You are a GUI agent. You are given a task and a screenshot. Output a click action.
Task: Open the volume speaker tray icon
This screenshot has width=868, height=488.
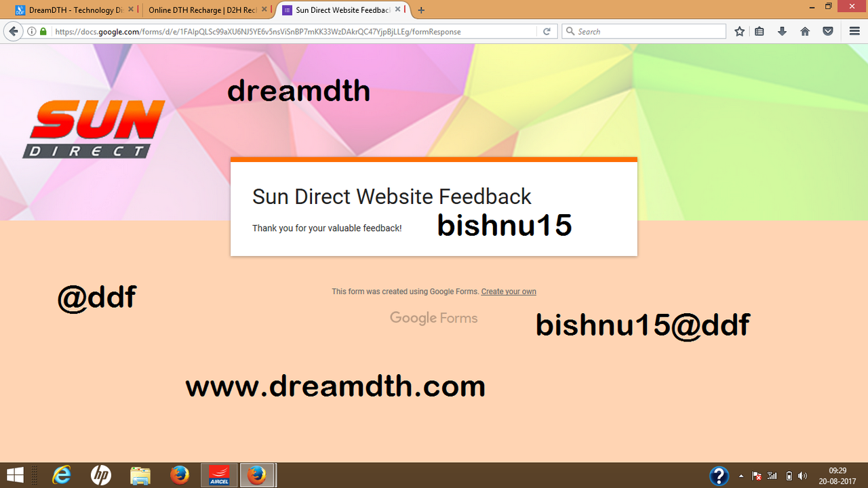pos(803,476)
